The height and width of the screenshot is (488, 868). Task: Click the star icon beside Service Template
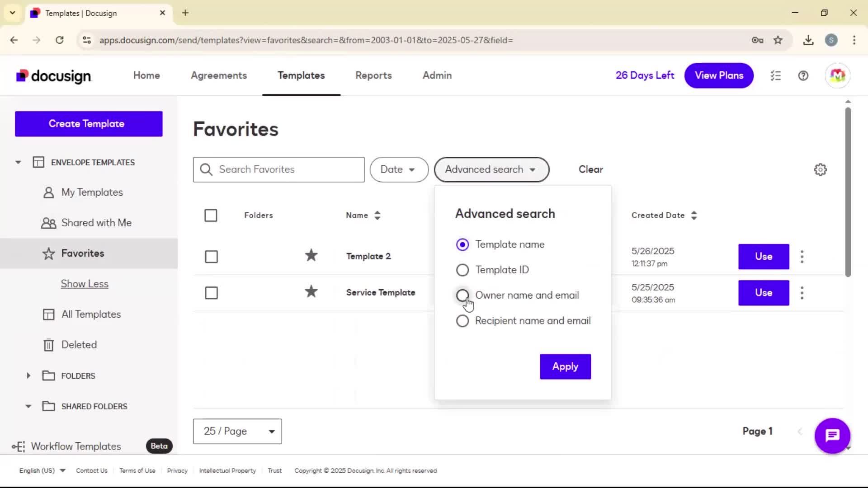pos(311,292)
